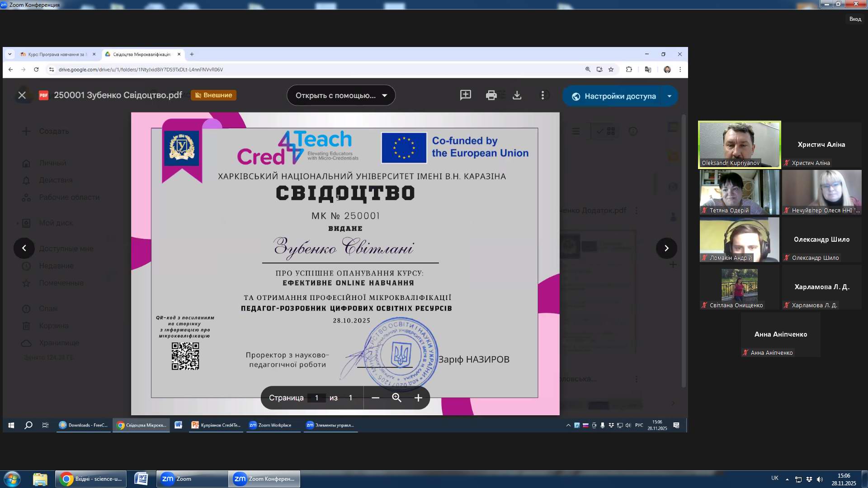Open Zoom Конференция taskbar button
This screenshot has height=488, width=868.
[264, 479]
